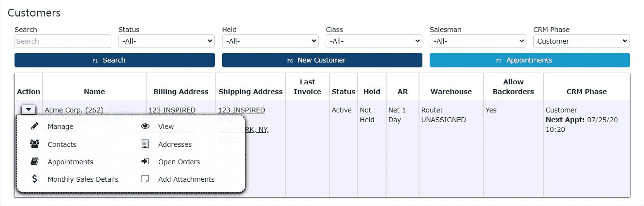Click the dollar icon for Monthly Sales Details
644x206 pixels.
click(34, 179)
